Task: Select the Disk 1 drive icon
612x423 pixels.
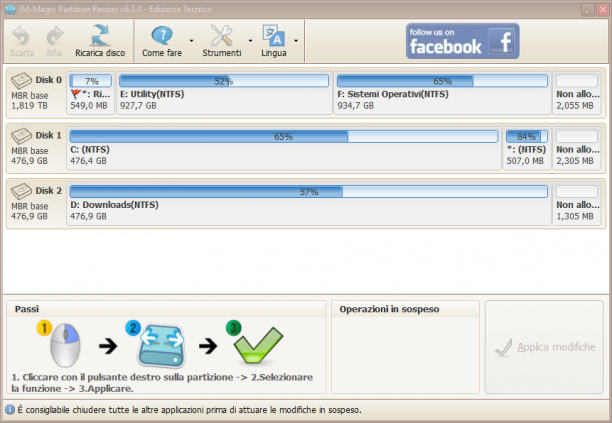Action: (x=21, y=136)
